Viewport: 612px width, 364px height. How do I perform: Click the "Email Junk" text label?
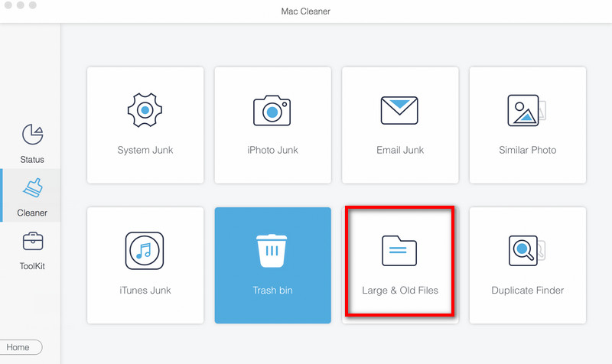399,150
